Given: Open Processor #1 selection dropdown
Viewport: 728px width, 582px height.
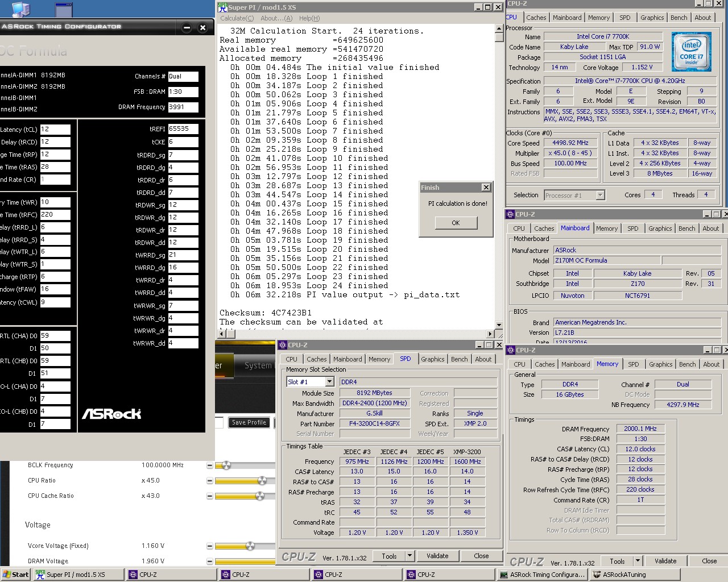Looking at the screenshot, I should pyautogui.click(x=600, y=195).
